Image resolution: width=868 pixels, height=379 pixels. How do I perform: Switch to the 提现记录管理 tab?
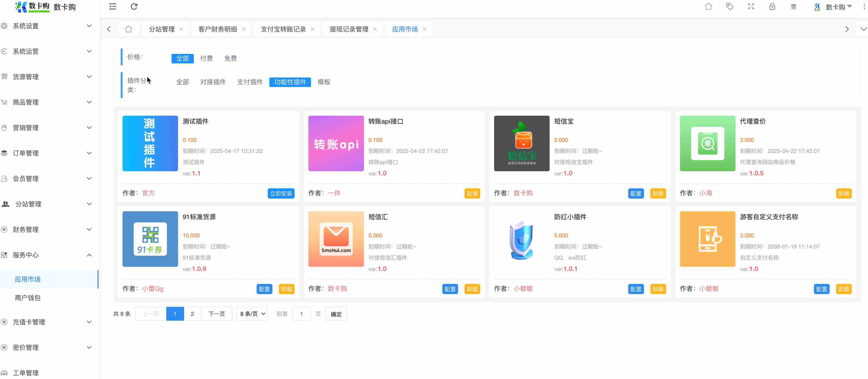349,29
